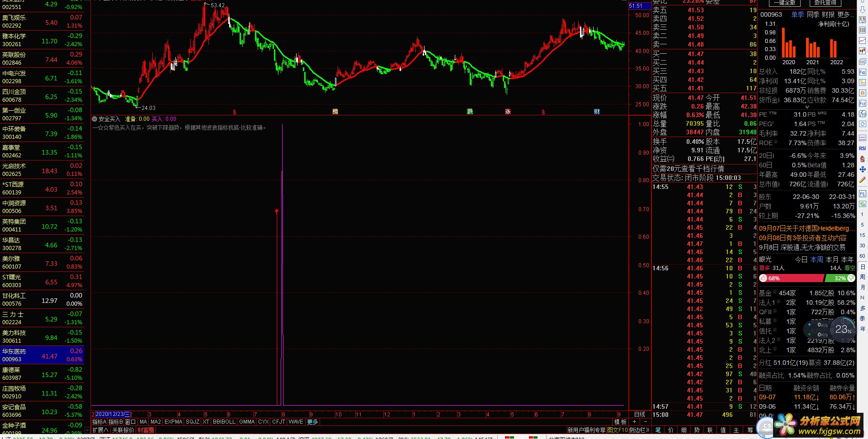Select the WAVE indicator tab

coord(296,422)
